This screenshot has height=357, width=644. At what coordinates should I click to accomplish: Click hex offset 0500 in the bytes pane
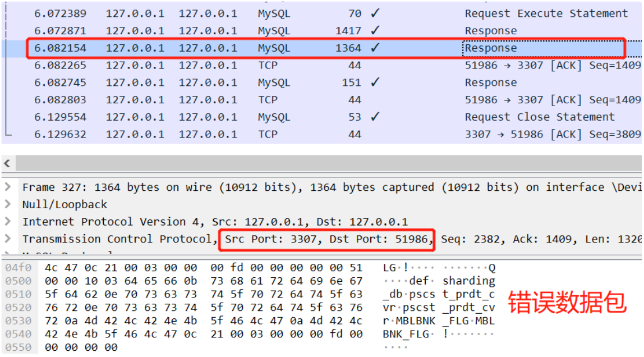(19, 281)
